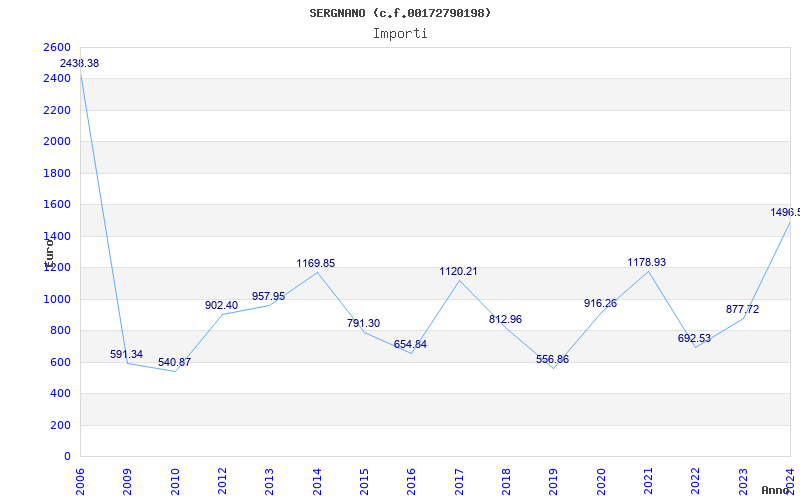The width and height of the screenshot is (800, 500).
Task: Click the y-axis tick 200
Action: [60, 426]
